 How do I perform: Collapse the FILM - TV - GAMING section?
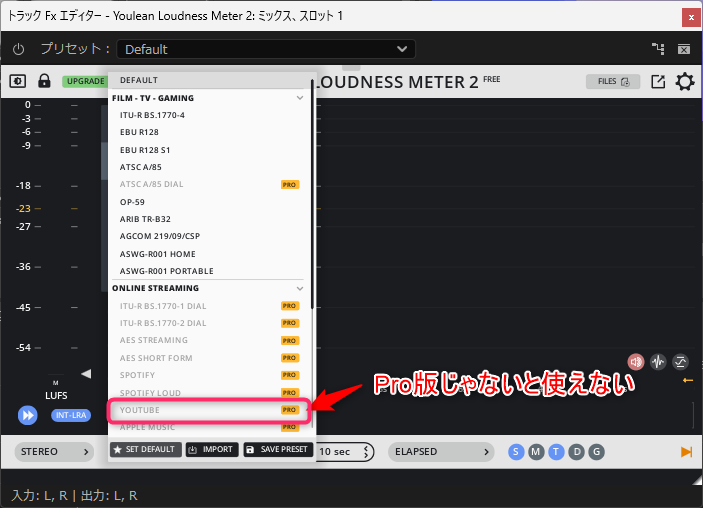coord(299,98)
